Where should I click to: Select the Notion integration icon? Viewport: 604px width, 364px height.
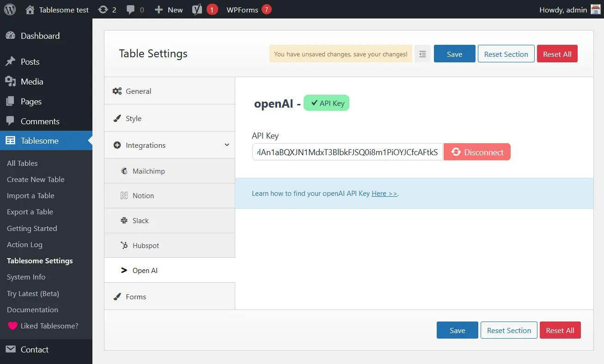pos(124,195)
